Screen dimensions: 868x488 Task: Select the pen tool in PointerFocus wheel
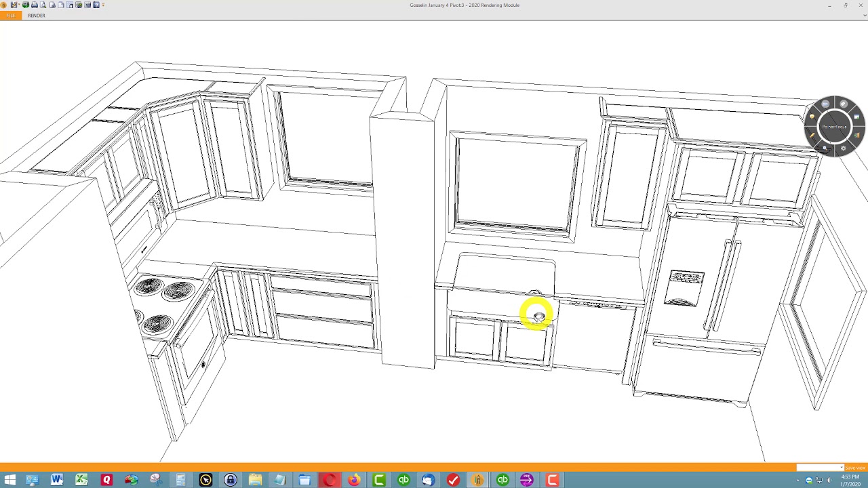click(812, 136)
